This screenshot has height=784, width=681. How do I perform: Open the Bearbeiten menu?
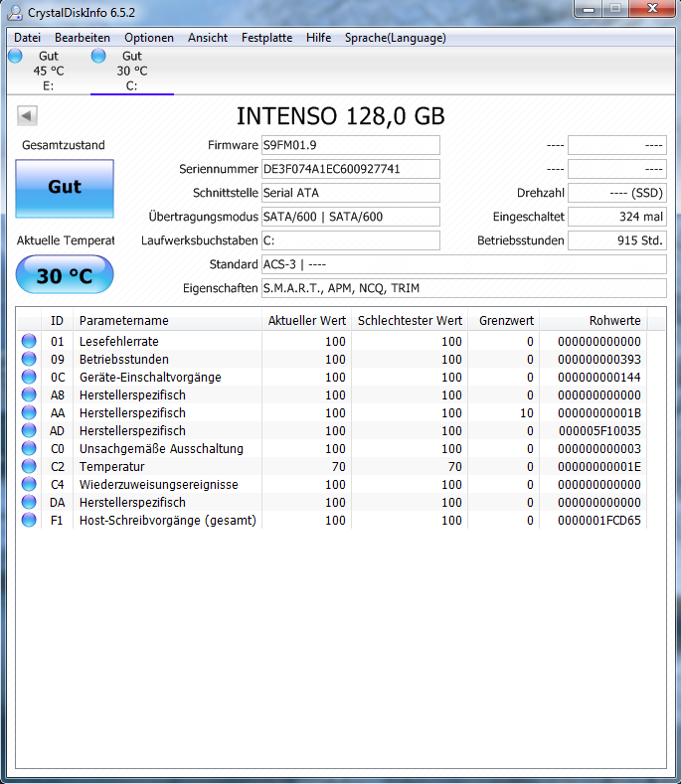(x=83, y=38)
